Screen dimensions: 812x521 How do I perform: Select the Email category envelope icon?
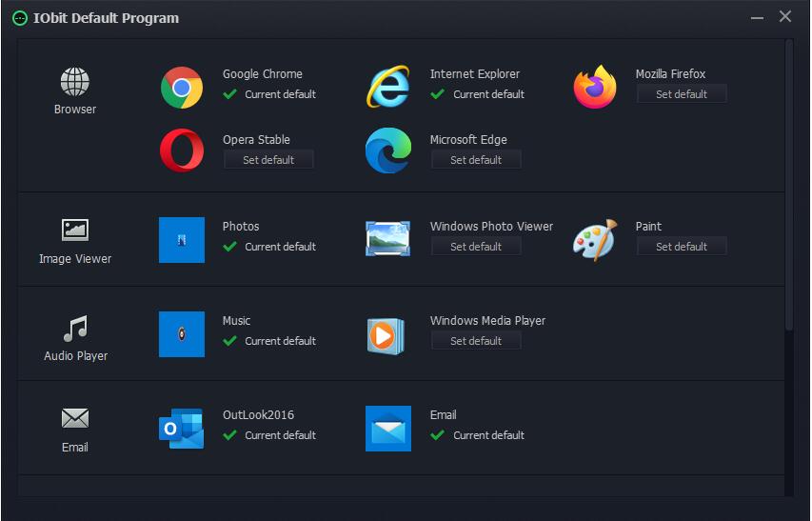(x=75, y=418)
